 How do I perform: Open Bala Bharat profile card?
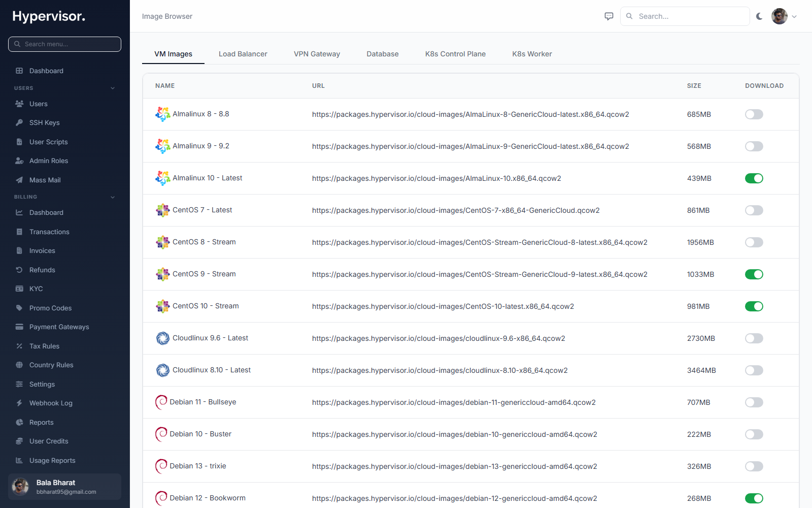click(x=64, y=487)
